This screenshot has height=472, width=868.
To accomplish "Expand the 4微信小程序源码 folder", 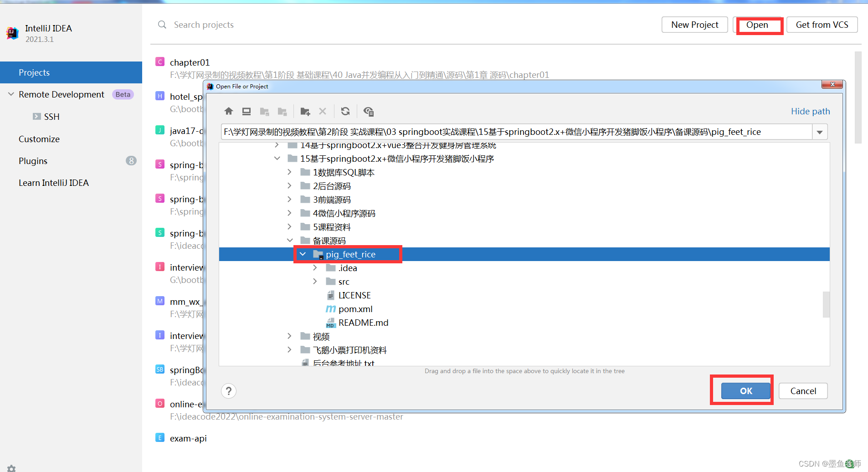I will pyautogui.click(x=289, y=213).
